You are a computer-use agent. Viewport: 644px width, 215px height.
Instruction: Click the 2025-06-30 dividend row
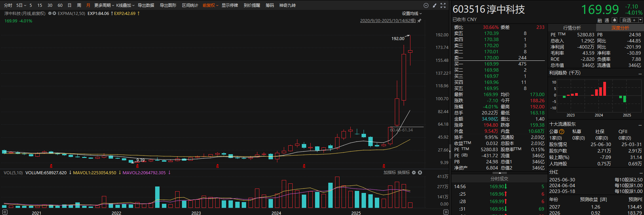coord(596,180)
